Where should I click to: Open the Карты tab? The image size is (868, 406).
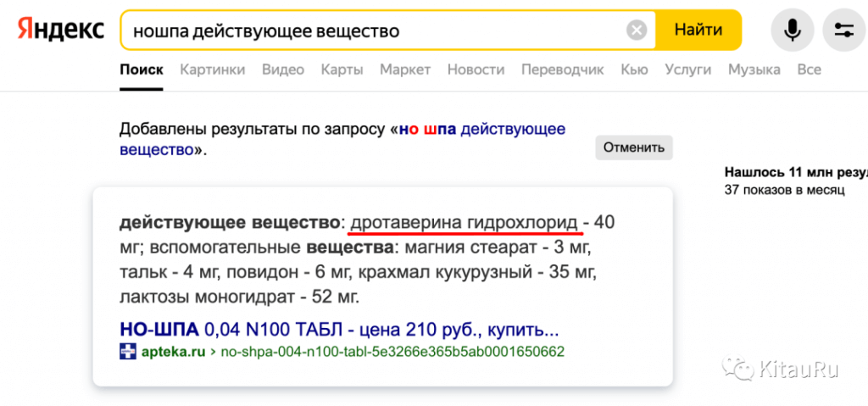coord(342,70)
